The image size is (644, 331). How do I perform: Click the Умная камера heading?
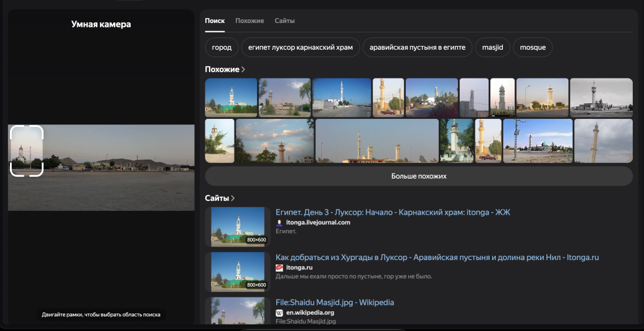click(101, 24)
